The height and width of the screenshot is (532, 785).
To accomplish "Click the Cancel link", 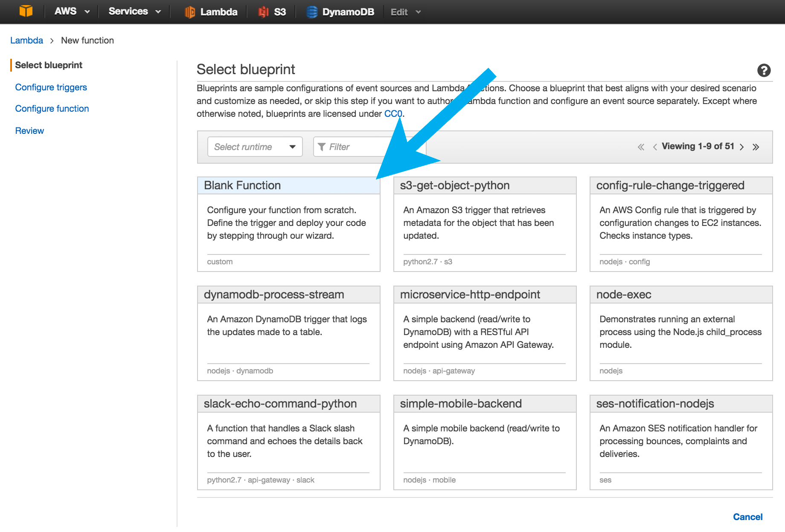I will pyautogui.click(x=747, y=517).
